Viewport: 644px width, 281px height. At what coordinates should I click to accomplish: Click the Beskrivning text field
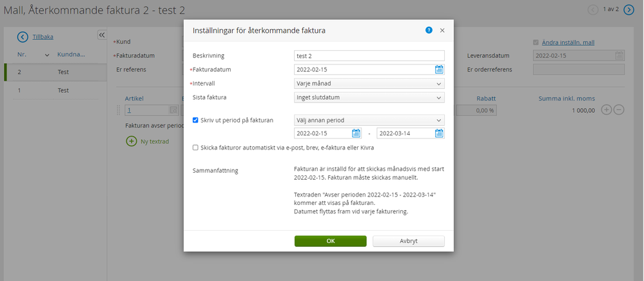(369, 55)
